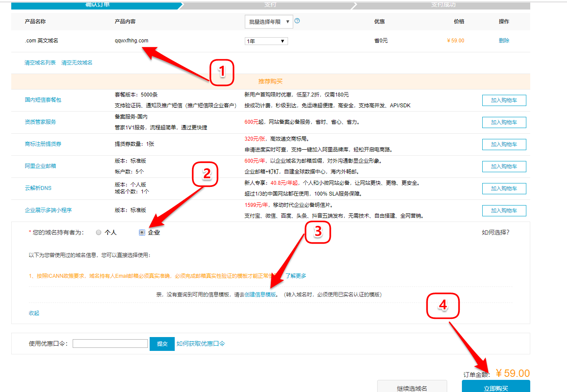Open 阿里企业邮箱 product link
This screenshot has width=567, height=392.
click(x=40, y=166)
